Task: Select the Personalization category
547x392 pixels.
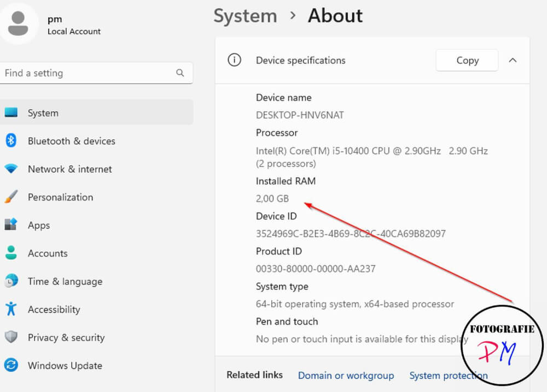Action: click(96, 197)
